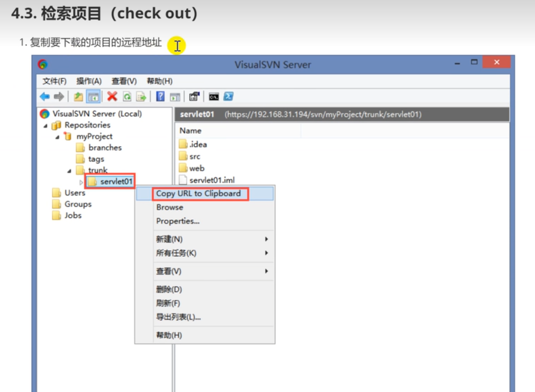
Task: Click the servlet01 URL header bar
Action: [342, 114]
